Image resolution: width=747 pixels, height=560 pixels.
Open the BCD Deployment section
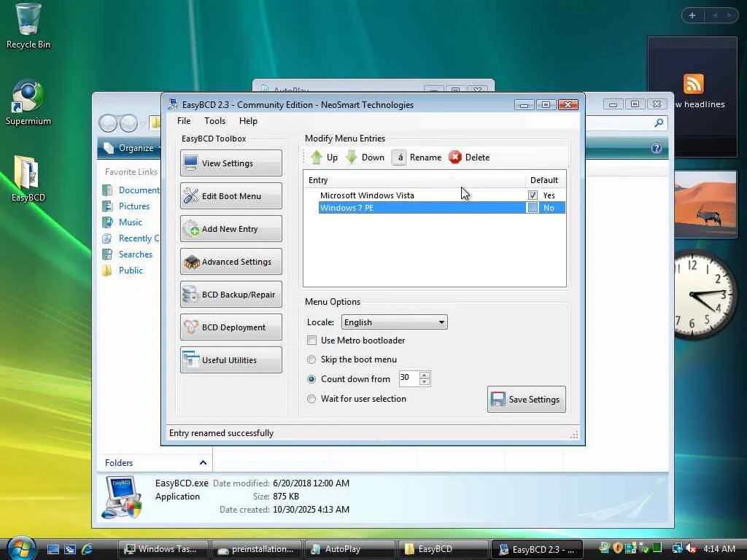point(231,327)
